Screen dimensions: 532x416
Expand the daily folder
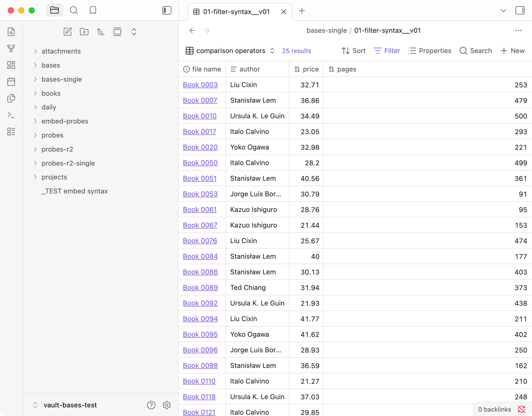click(49, 107)
